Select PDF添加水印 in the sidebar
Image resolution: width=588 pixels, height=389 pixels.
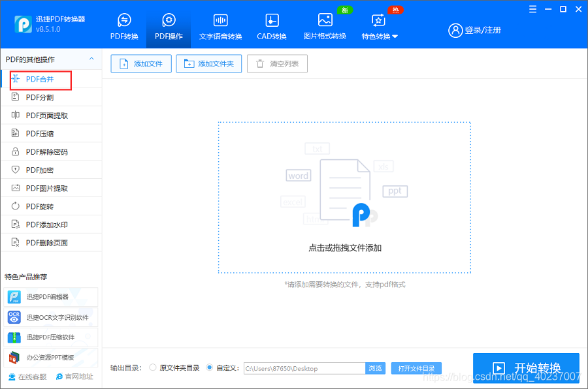(52, 225)
